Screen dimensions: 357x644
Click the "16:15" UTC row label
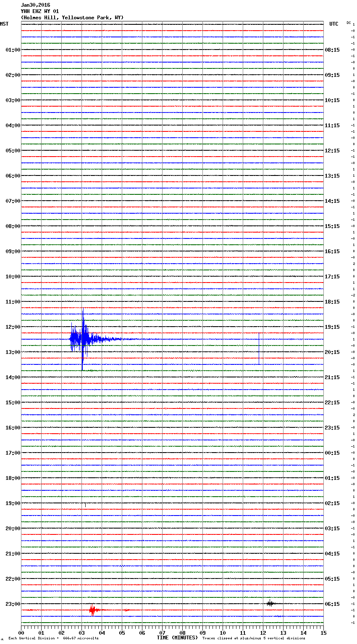tap(332, 251)
